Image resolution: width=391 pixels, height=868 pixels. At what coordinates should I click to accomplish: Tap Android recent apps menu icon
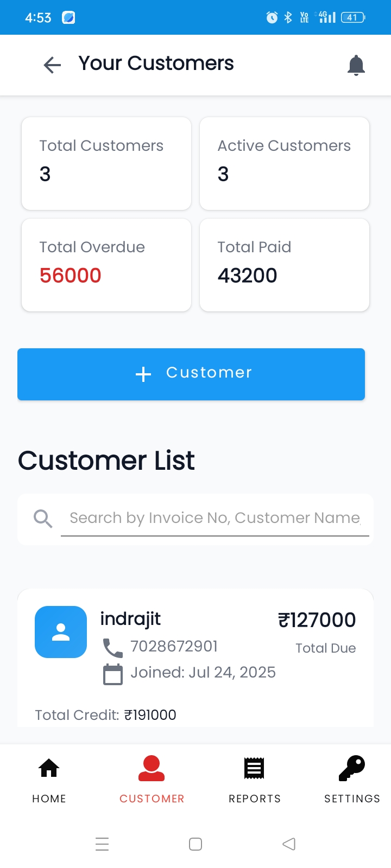pyautogui.click(x=102, y=844)
